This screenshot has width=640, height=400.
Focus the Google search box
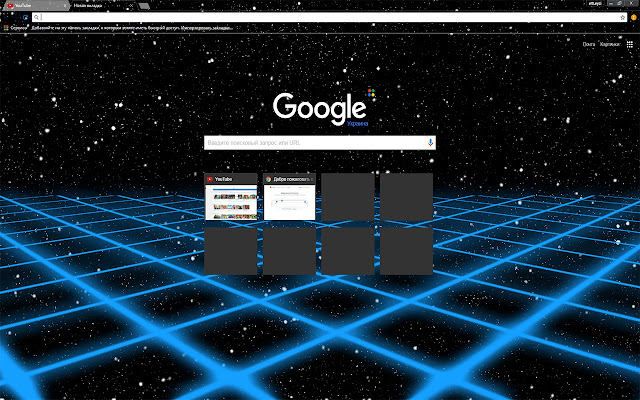(x=320, y=143)
